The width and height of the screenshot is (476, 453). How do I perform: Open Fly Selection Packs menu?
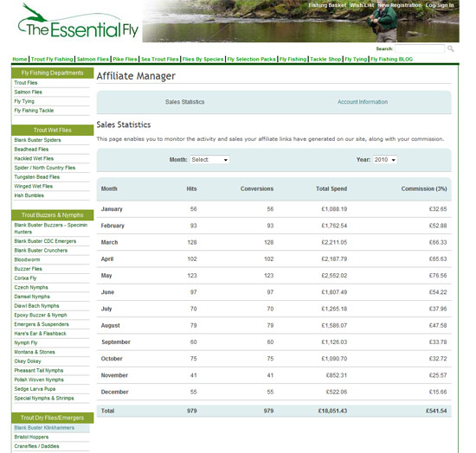click(x=251, y=59)
